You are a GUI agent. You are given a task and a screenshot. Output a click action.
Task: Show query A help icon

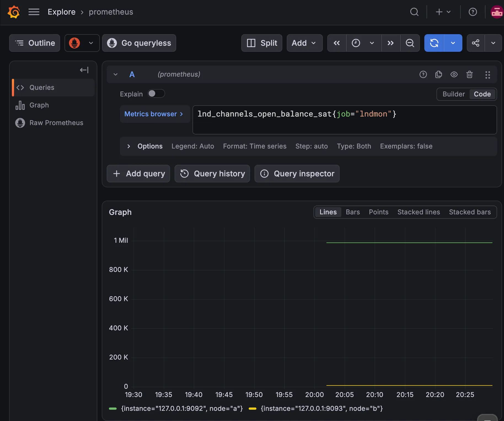pos(423,74)
